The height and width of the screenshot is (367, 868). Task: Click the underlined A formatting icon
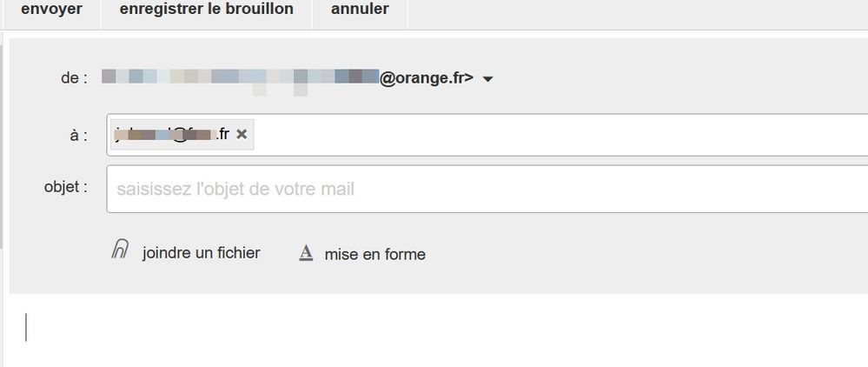[305, 254]
